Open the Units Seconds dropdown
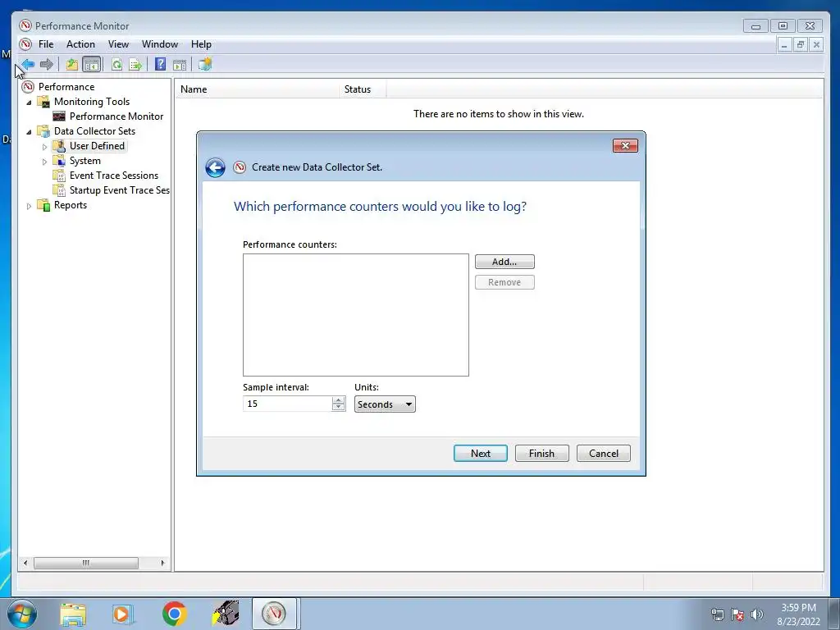This screenshot has height=630, width=840. [385, 404]
